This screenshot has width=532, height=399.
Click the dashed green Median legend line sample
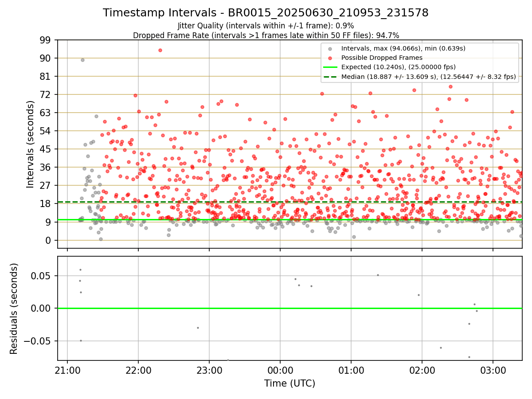pos(331,77)
